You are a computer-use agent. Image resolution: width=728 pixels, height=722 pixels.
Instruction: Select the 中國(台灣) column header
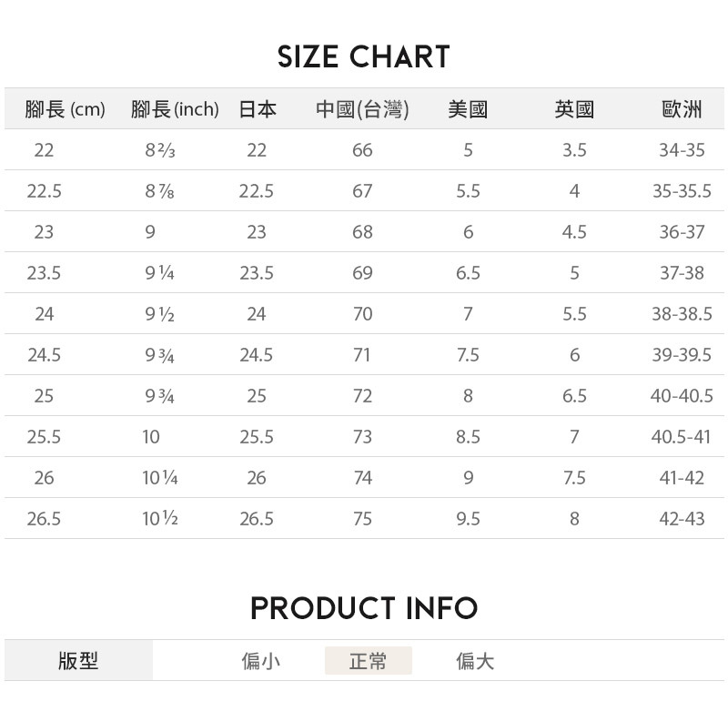[x=362, y=110]
